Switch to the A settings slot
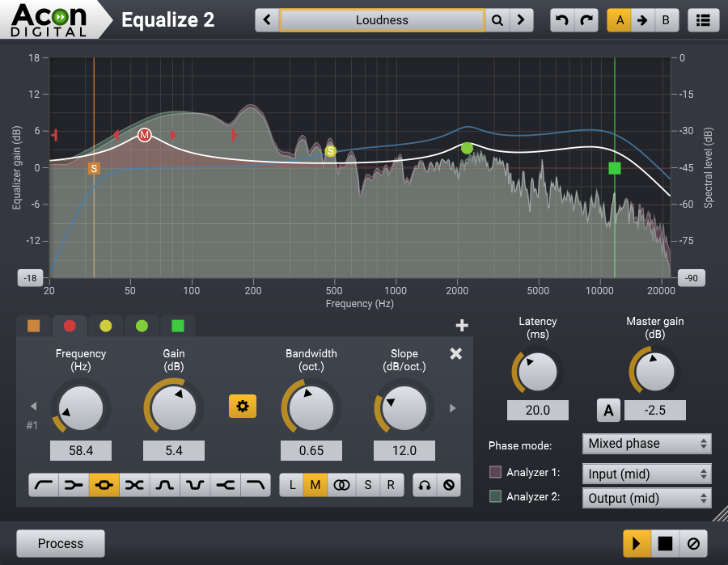This screenshot has width=728, height=565. 620,20
